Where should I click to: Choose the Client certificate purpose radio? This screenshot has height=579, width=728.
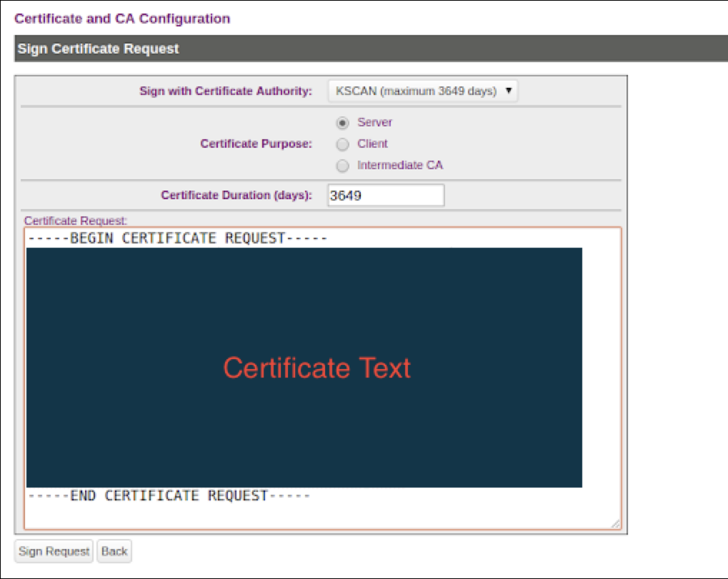point(343,144)
